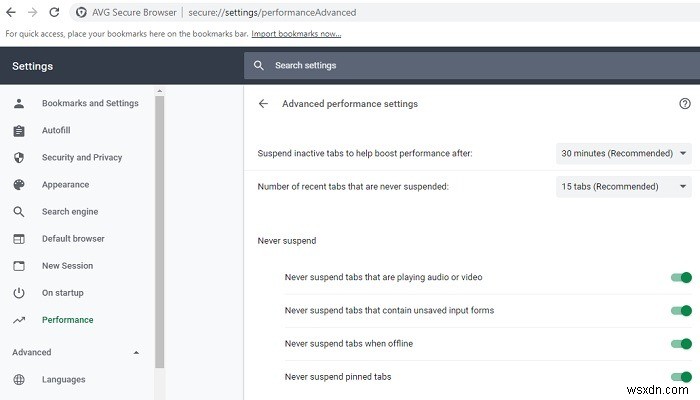The image size is (700, 400).
Task: Go back using the settings back arrow
Action: click(263, 103)
